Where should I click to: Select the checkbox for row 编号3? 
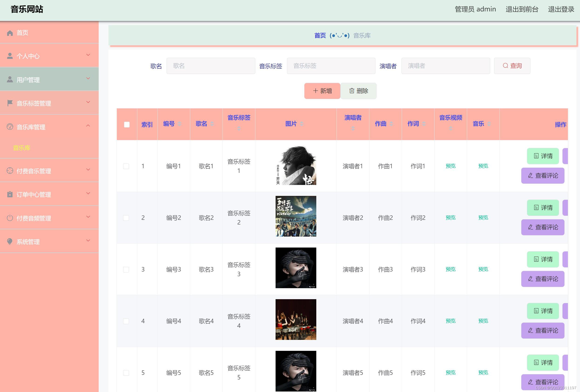[126, 269]
